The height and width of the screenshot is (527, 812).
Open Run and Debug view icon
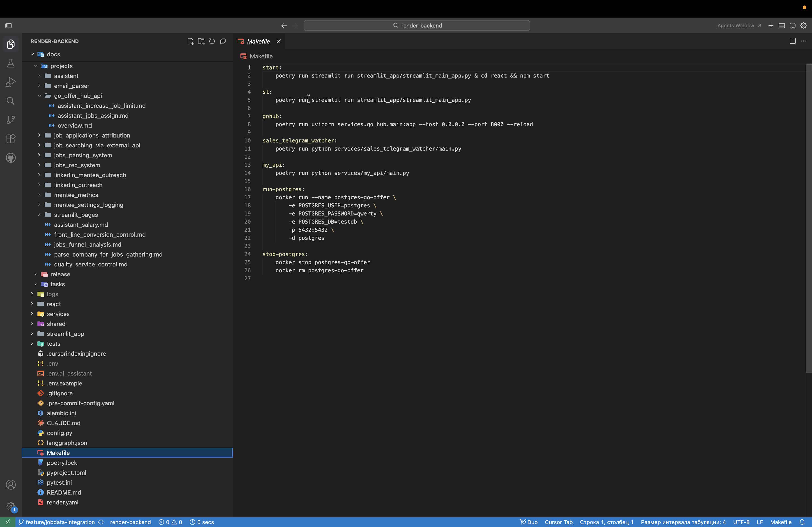[x=11, y=82]
